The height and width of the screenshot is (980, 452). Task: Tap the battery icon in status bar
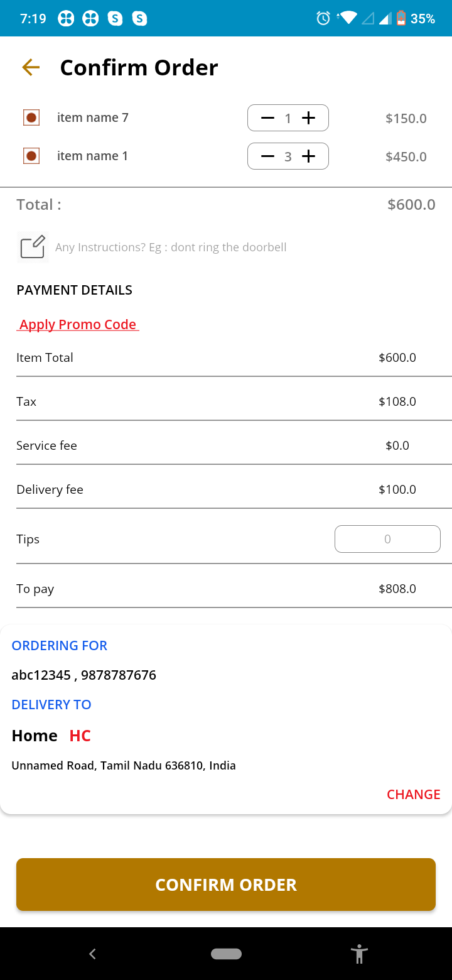pos(401,18)
